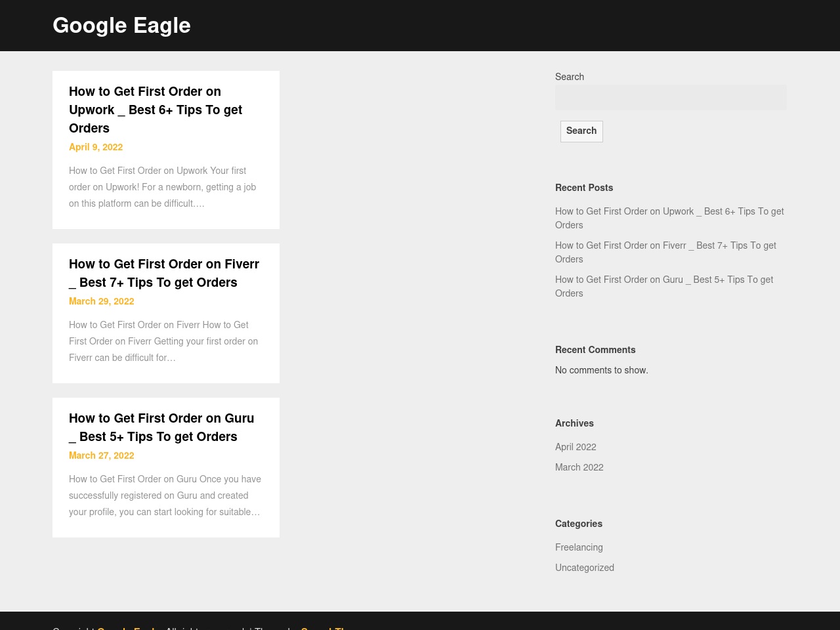Open Guru first order post title in main column
840x630 pixels.
(161, 427)
